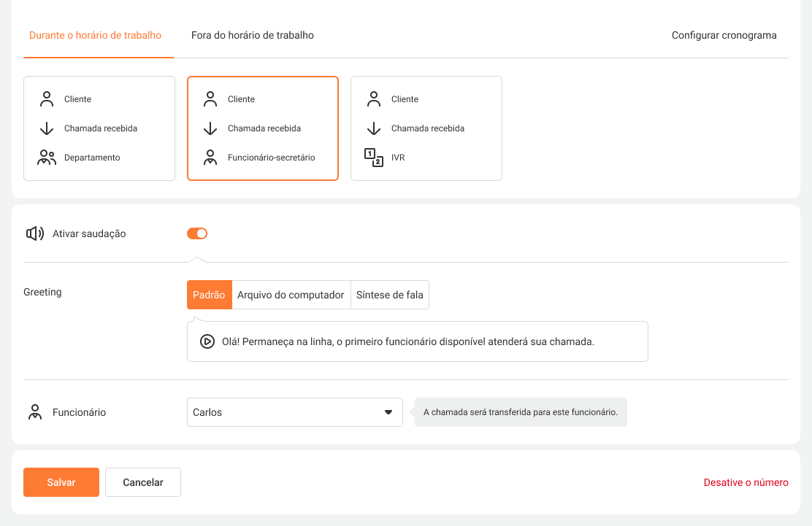This screenshot has width=812, height=526.
Task: Click the employee icon beside Funcionário label
Action: [x=35, y=412]
